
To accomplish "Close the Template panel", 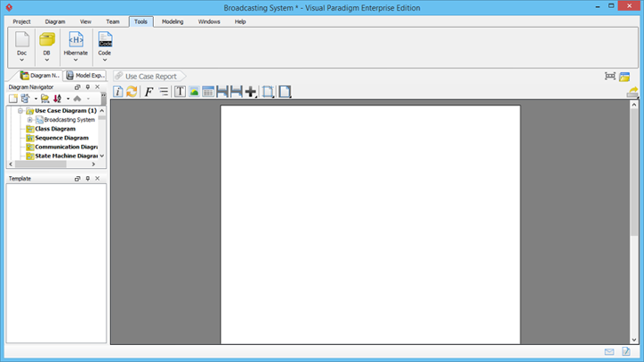I will click(97, 179).
